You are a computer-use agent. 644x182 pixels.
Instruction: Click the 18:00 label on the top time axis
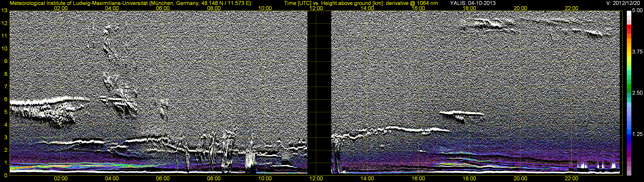coord(469,8)
